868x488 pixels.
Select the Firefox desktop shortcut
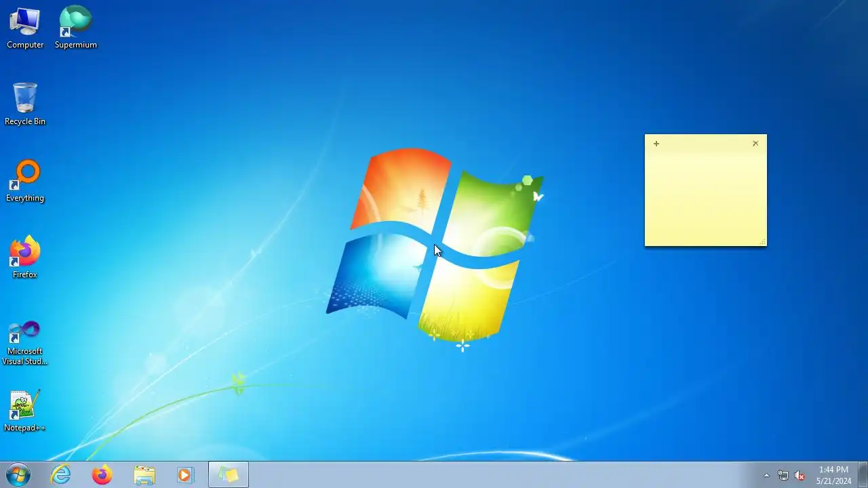(25, 258)
